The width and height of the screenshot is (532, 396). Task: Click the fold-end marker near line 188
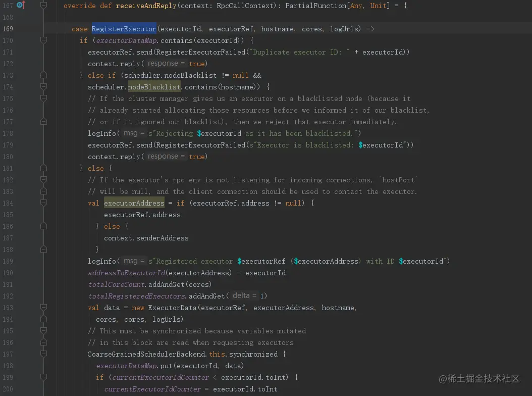click(43, 250)
